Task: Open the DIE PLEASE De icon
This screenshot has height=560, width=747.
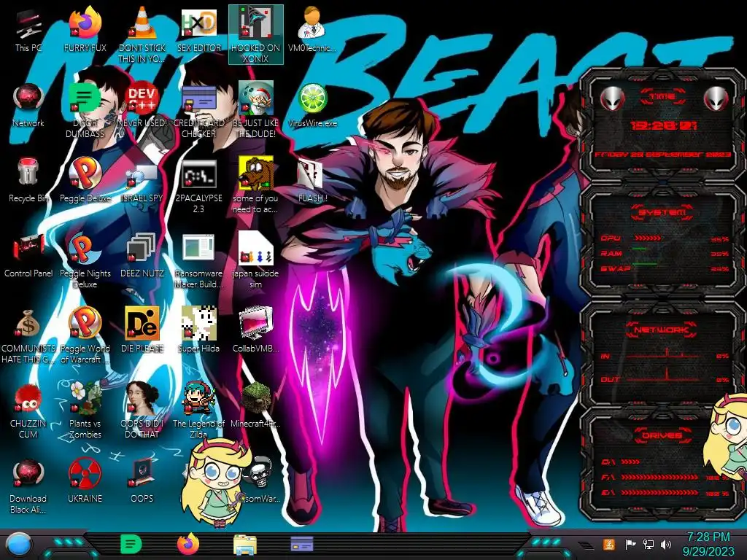Action: click(x=142, y=330)
